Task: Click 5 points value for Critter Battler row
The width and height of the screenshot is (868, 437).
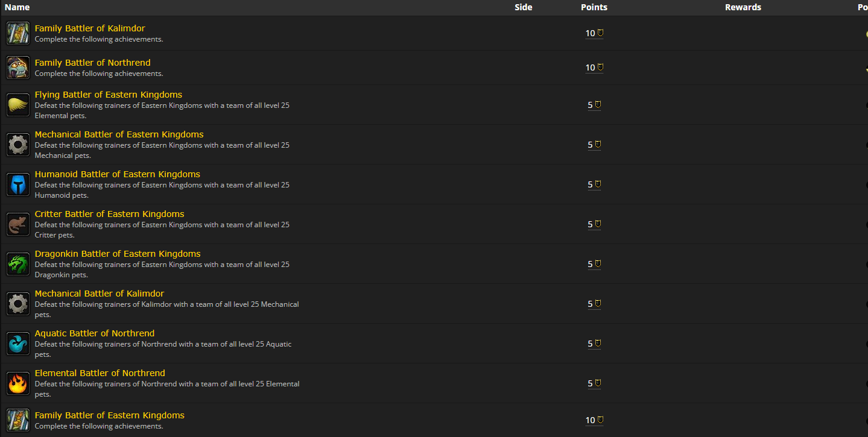Action: click(x=594, y=224)
